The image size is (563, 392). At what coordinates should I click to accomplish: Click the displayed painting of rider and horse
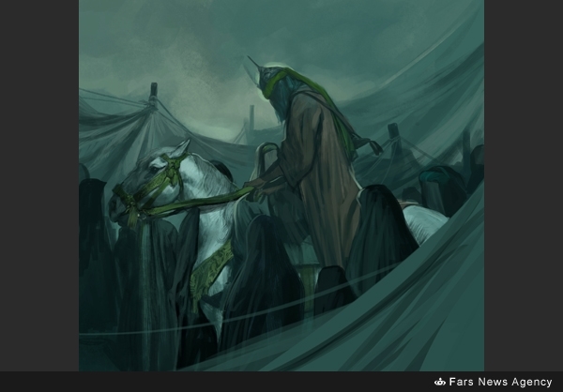281,186
